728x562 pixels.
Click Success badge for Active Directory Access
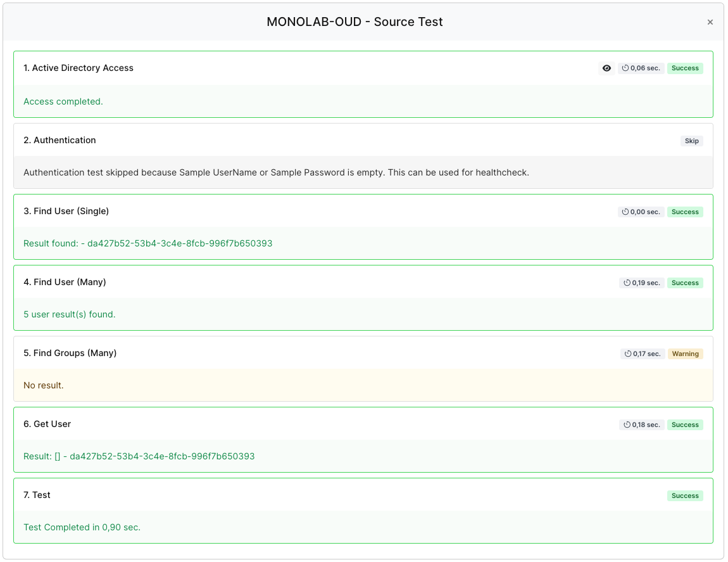pos(685,68)
